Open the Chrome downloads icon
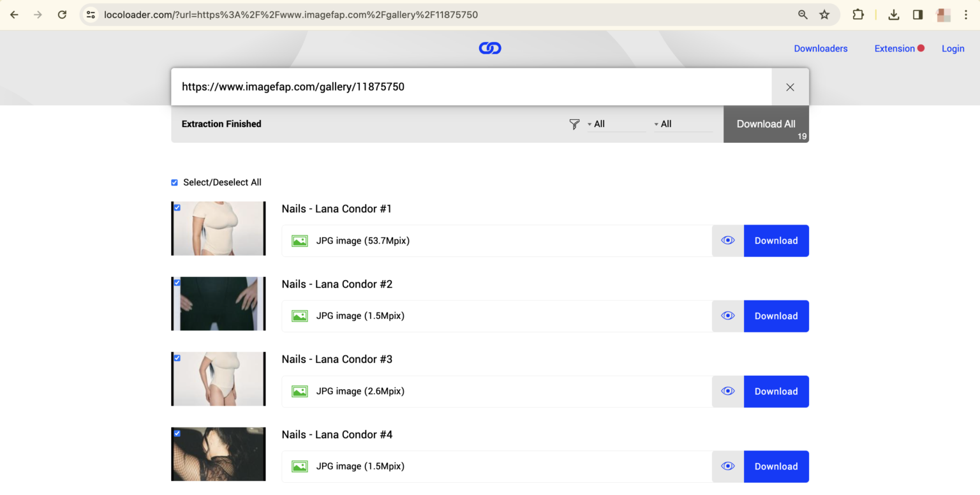This screenshot has width=980, height=495. (x=893, y=15)
